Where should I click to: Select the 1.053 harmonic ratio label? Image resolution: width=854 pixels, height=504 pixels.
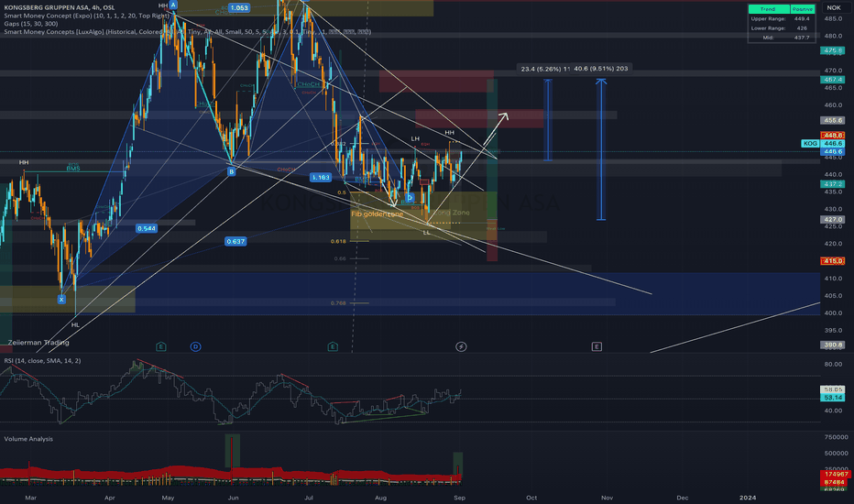pyautogui.click(x=238, y=7)
